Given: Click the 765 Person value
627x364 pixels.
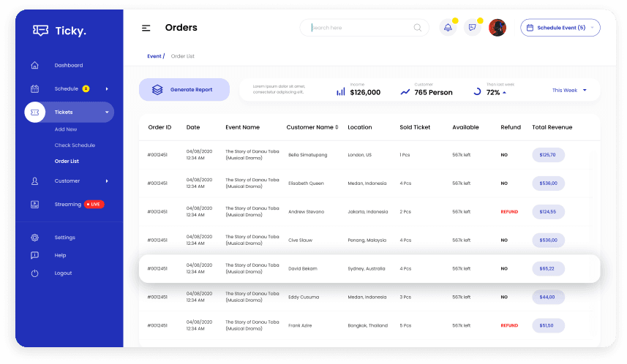Looking at the screenshot, I should click(x=433, y=92).
